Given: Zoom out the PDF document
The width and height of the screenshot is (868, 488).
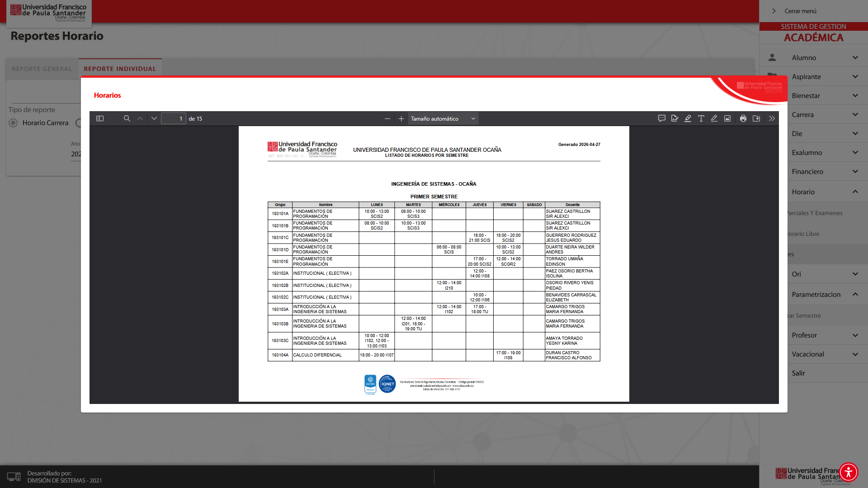Looking at the screenshot, I should 387,118.
